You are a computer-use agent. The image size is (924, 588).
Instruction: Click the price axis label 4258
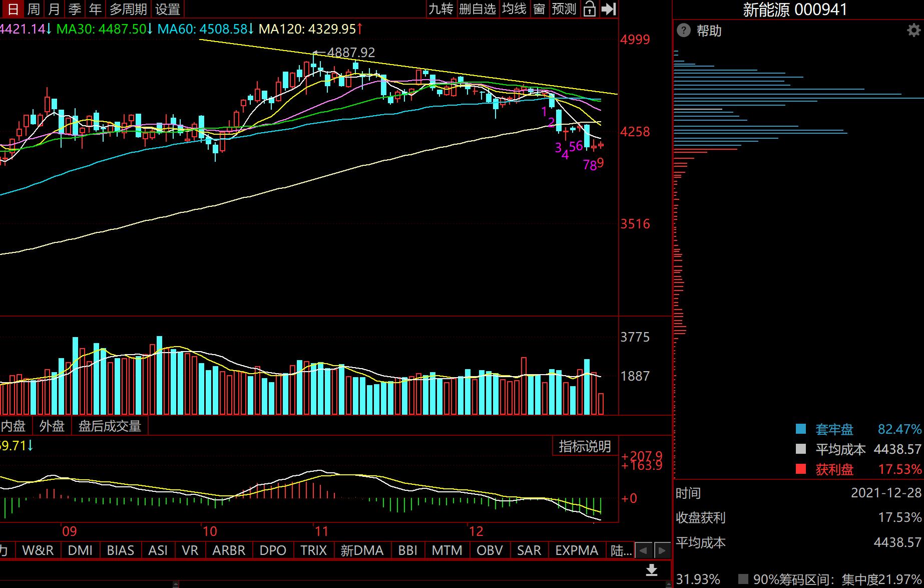coord(635,132)
